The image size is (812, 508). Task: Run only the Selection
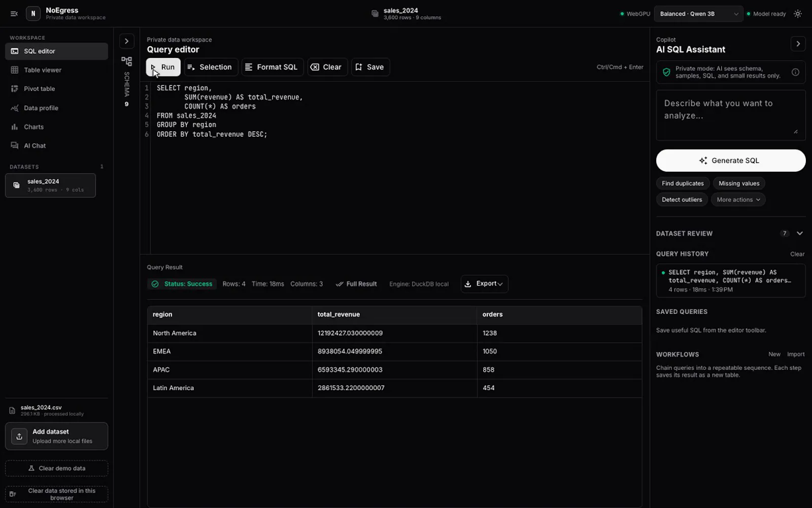click(x=211, y=67)
